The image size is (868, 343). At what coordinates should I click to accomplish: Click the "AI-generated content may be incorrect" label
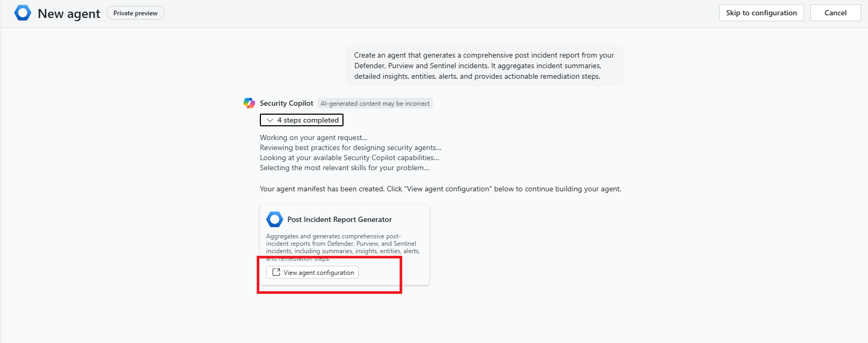tap(375, 104)
